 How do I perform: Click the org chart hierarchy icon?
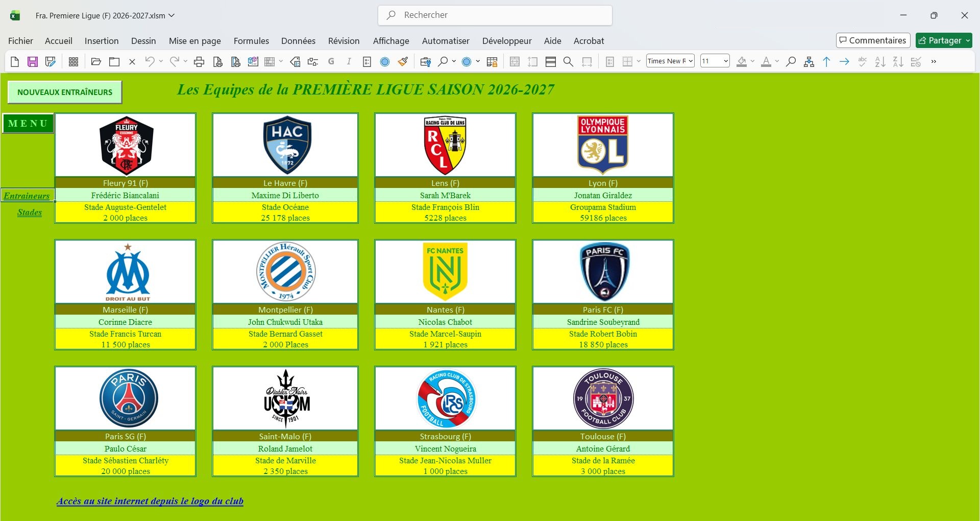pos(809,62)
